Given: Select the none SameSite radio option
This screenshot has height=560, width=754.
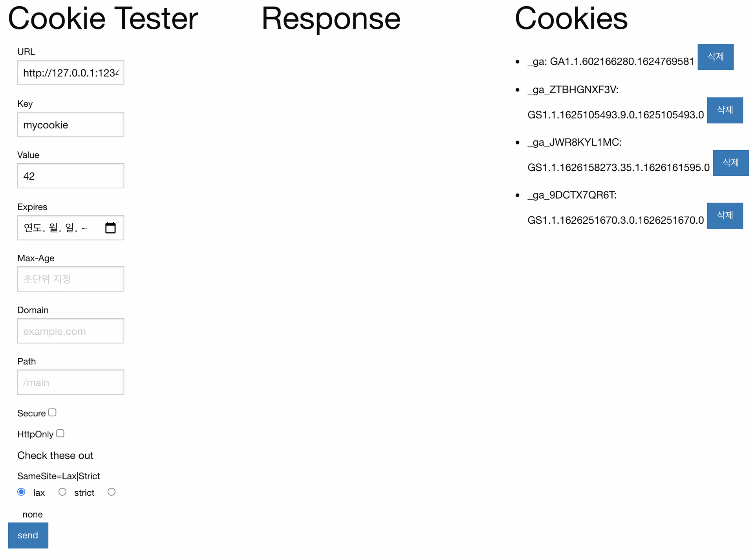Looking at the screenshot, I should pyautogui.click(x=112, y=492).
